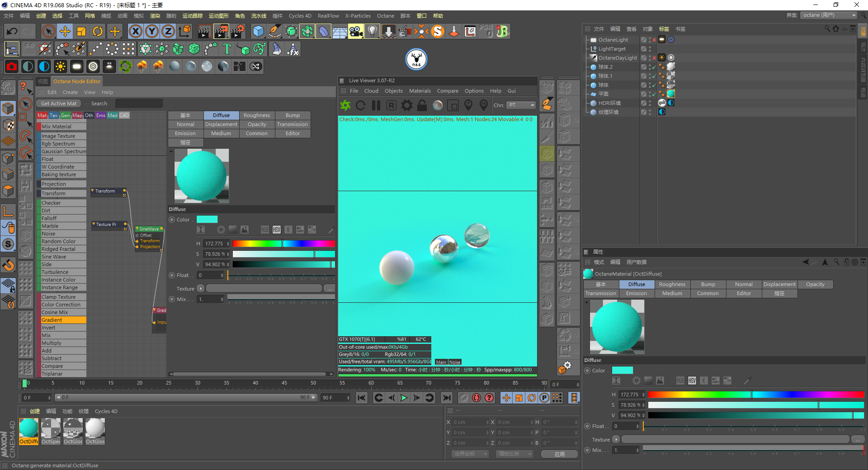Screen dimensions: 868x470
Task: Add a Cube primitive from the toolbar
Action: (x=258, y=31)
